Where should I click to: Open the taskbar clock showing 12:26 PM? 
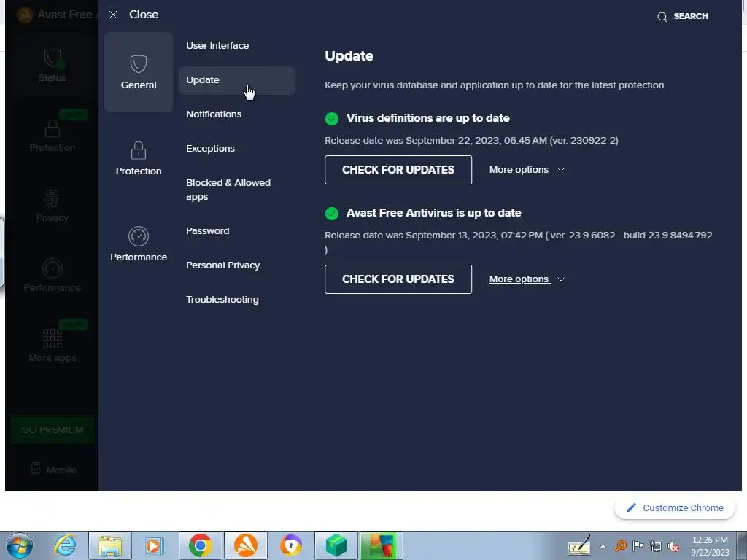(710, 546)
